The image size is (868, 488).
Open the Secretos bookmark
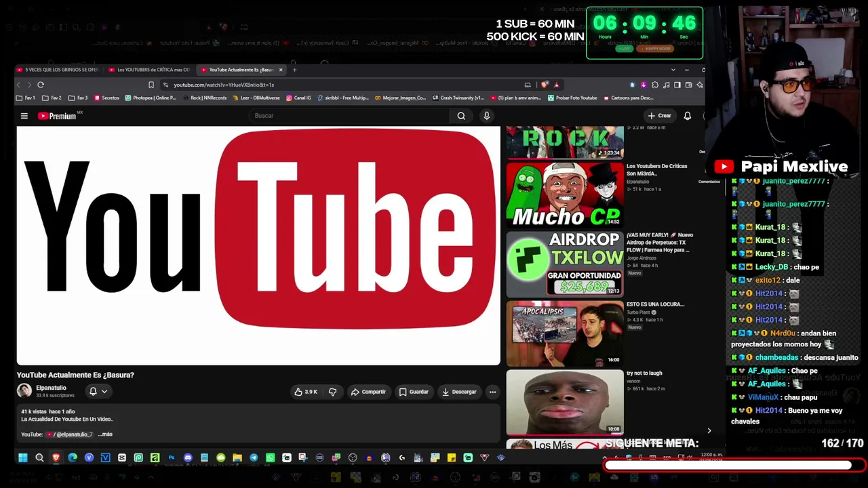click(106, 98)
